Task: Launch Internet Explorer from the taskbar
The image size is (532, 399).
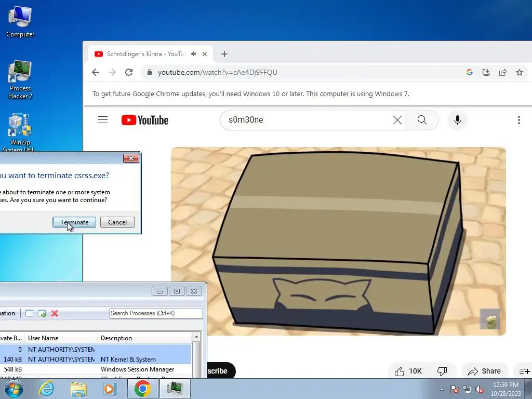Action: (x=46, y=389)
